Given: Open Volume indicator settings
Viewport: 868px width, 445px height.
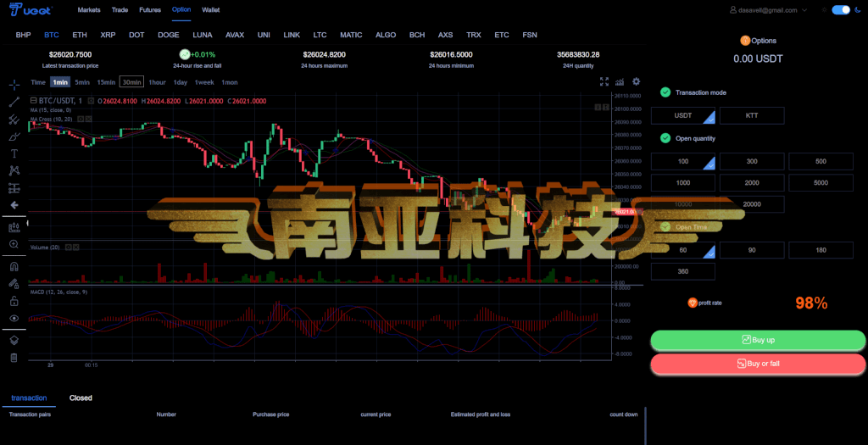Looking at the screenshot, I should [68, 247].
